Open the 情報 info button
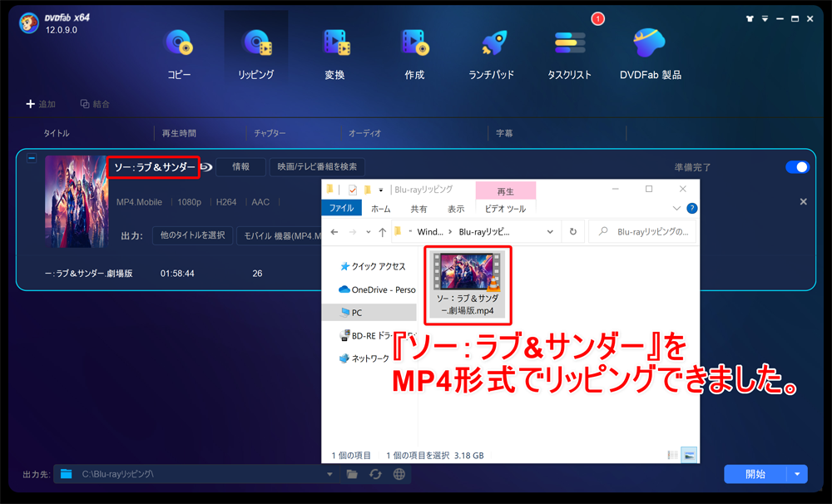This screenshot has width=832, height=504. (x=241, y=166)
